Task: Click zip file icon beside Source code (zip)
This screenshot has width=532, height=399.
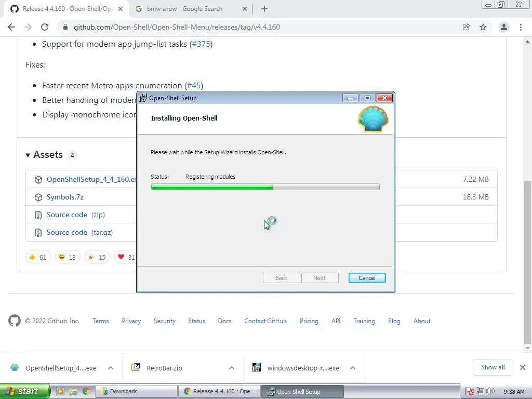Action: (x=38, y=215)
